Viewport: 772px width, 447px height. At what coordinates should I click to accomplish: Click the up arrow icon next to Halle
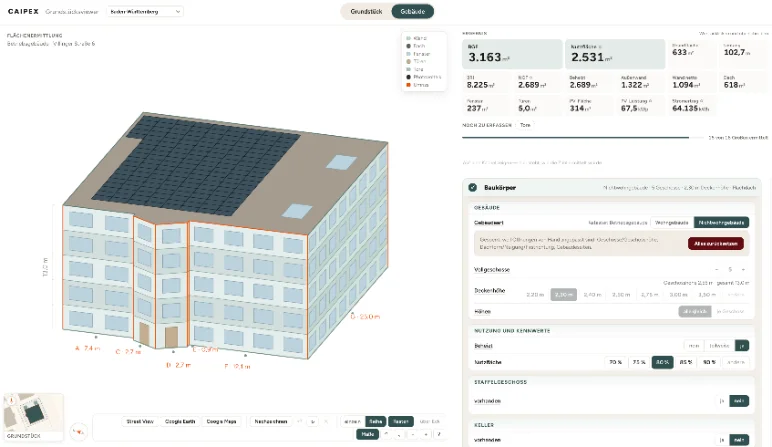(x=386, y=434)
